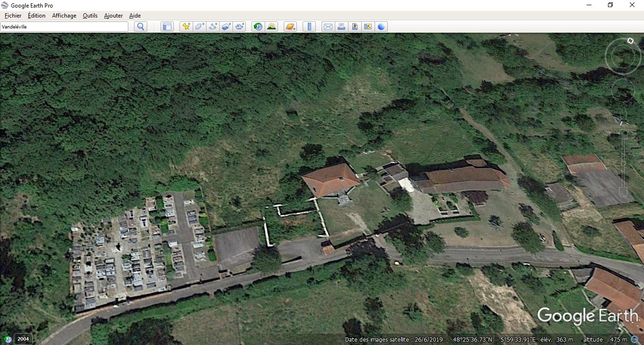This screenshot has width=644, height=345.
Task: Click the satellite image date text
Action: [394, 339]
